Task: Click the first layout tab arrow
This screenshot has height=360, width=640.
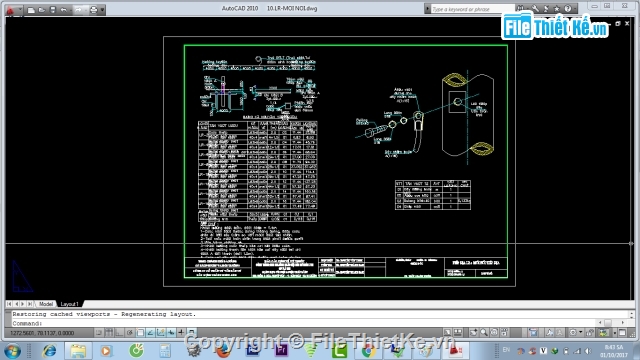Action: click(9, 304)
